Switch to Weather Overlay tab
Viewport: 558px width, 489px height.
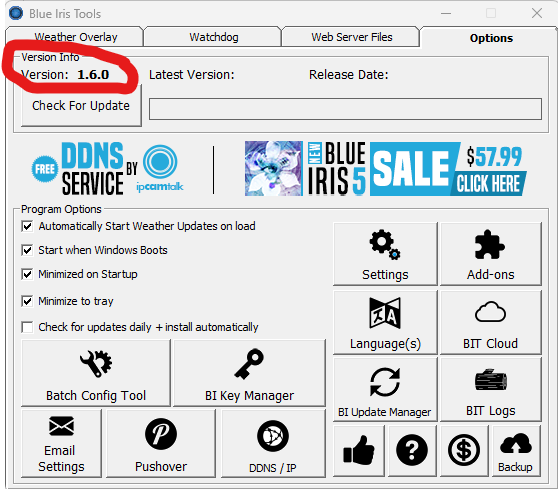[x=75, y=37]
